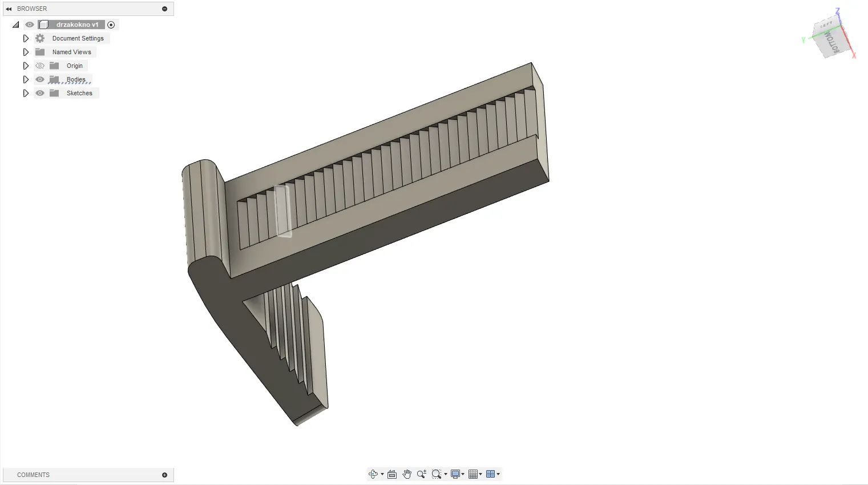Open Orbit tool dropdown arrow
868x485 pixels.
pyautogui.click(x=382, y=474)
